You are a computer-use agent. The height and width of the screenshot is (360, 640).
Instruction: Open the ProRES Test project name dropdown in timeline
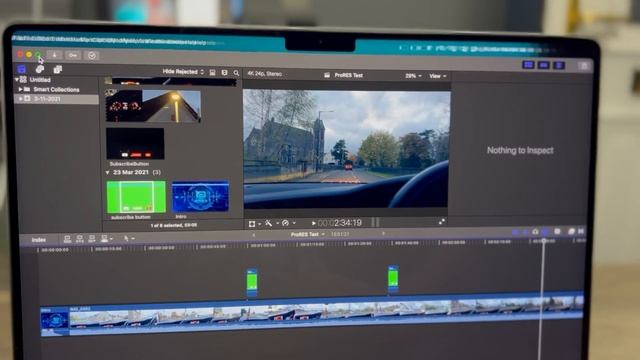tap(308, 234)
